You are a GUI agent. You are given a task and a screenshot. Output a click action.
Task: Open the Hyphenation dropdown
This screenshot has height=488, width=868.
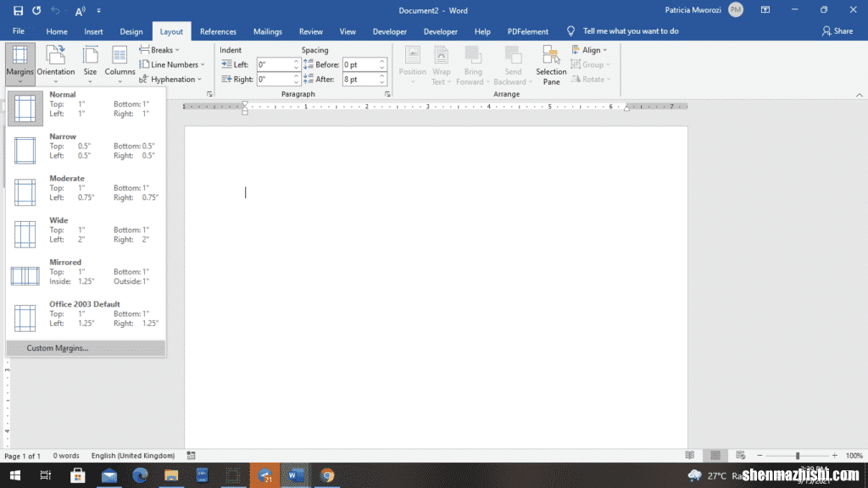tap(170, 79)
